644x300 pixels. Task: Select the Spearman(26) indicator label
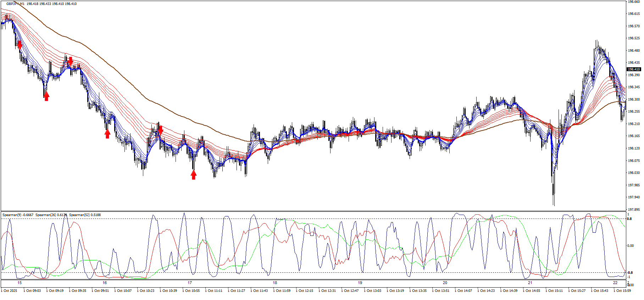51,215
